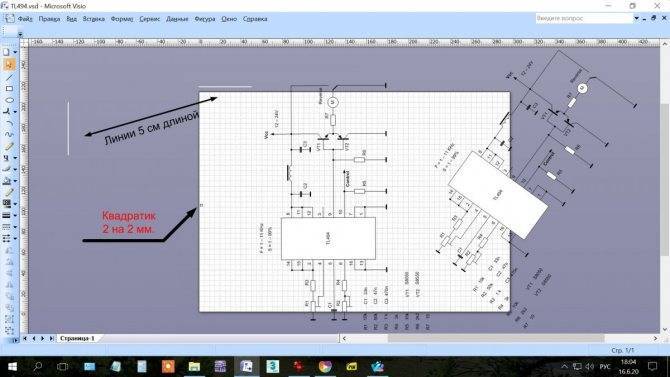The image size is (670, 377).
Task: Expand the New document dropdown arrow
Action: pos(15,52)
